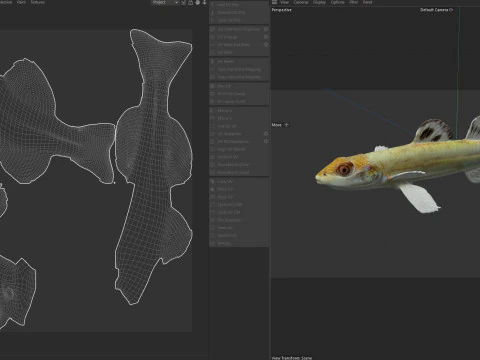Open UV Unwrap options gear
Image resolution: width=480 pixels, height=360 pixels.
point(266,37)
